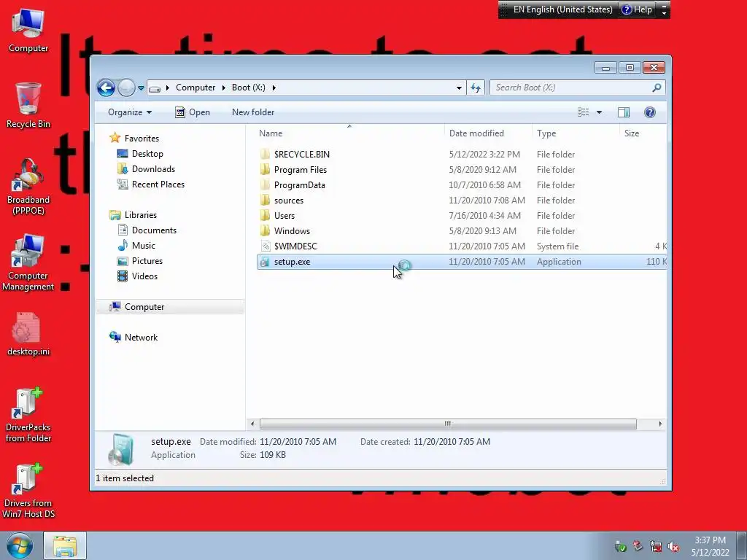The height and width of the screenshot is (560, 747).
Task: Click the network tray icon
Action: 656,546
